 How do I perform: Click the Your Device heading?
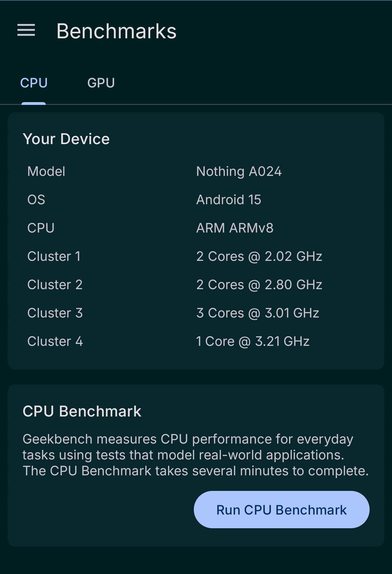66,139
